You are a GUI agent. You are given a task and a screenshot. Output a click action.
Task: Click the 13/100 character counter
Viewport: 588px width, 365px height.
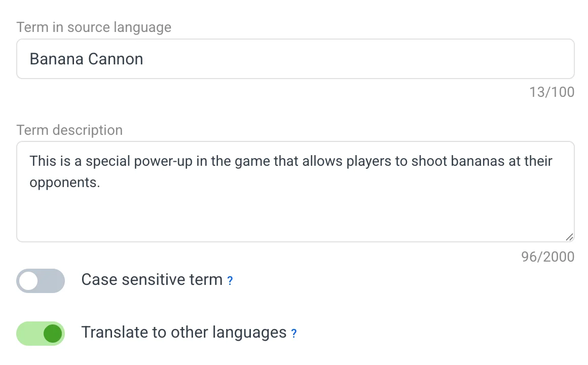(x=552, y=92)
